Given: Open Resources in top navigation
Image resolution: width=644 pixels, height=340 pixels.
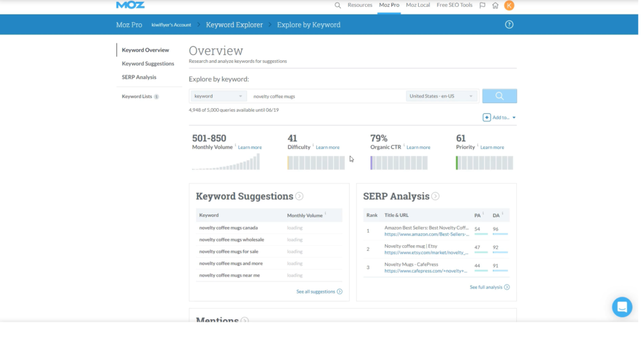Looking at the screenshot, I should [x=360, y=5].
